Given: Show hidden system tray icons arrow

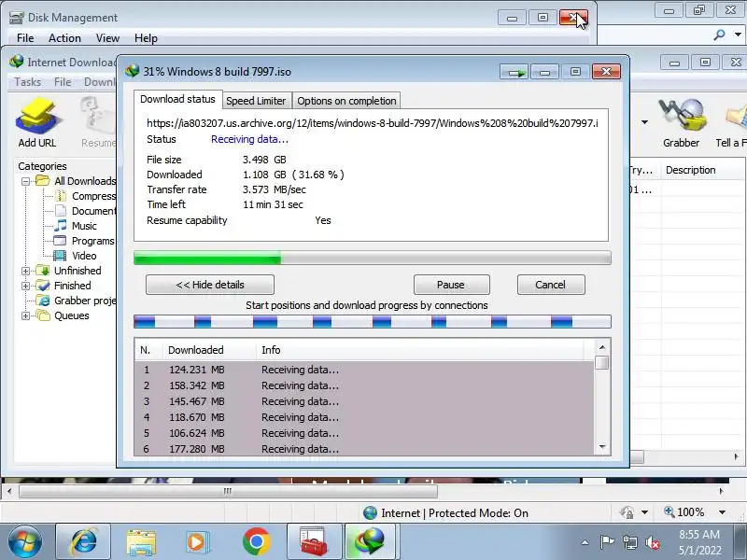Looking at the screenshot, I should (585, 542).
